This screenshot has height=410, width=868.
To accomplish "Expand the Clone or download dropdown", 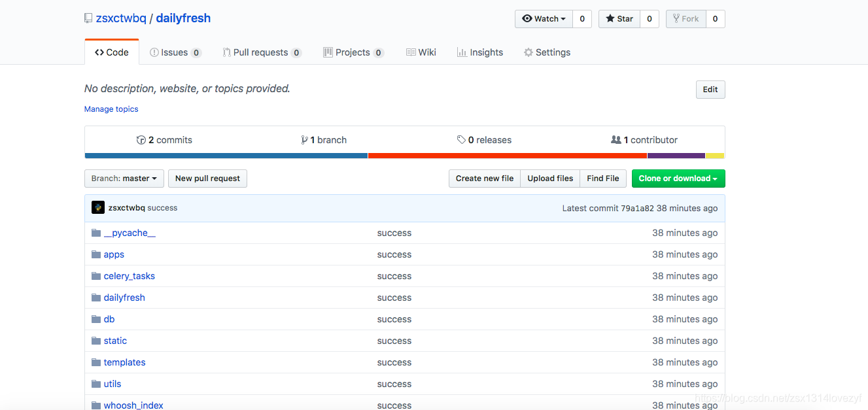I will (678, 179).
